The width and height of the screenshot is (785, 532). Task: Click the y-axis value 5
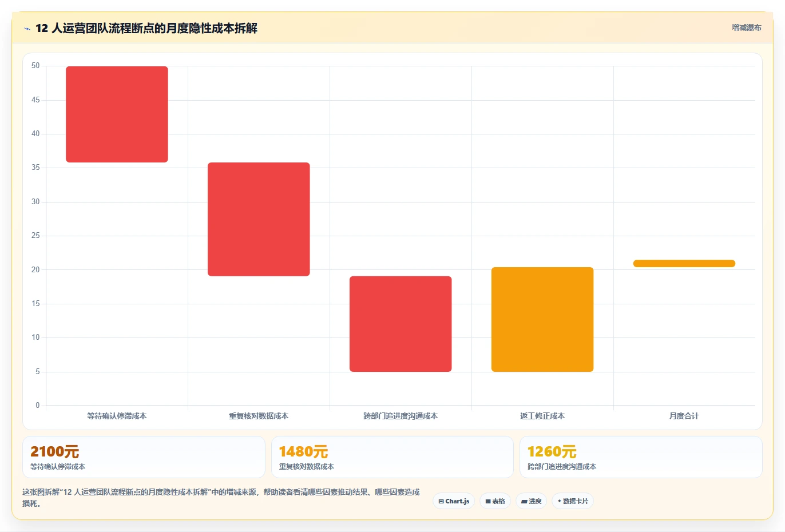[x=38, y=372]
